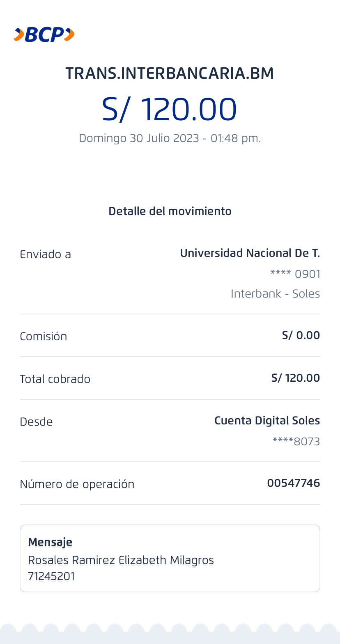The image size is (340, 644).
Task: Tap the Rosales Ramirez Elizabeth Milagros message text
Action: click(x=121, y=560)
